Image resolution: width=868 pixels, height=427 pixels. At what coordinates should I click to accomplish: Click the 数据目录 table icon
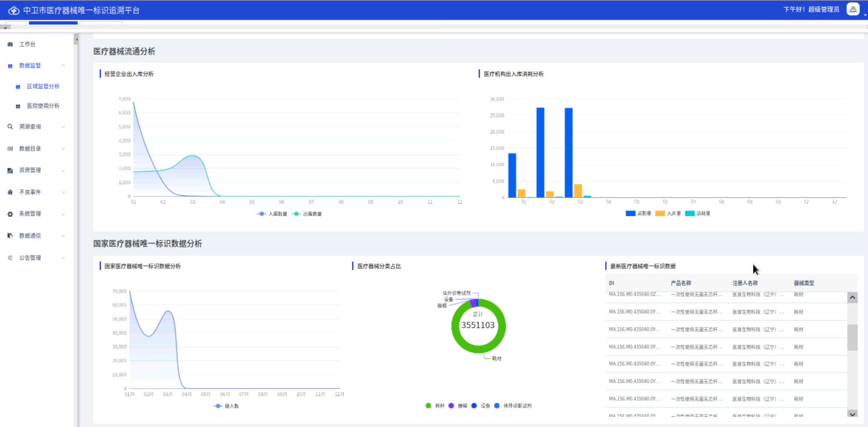pyautogui.click(x=10, y=149)
